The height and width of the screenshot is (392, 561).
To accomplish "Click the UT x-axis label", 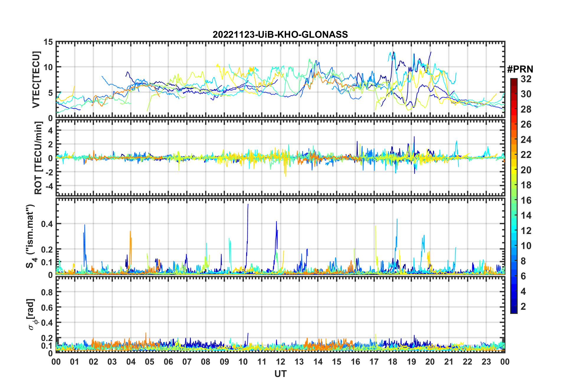I will (x=280, y=374).
